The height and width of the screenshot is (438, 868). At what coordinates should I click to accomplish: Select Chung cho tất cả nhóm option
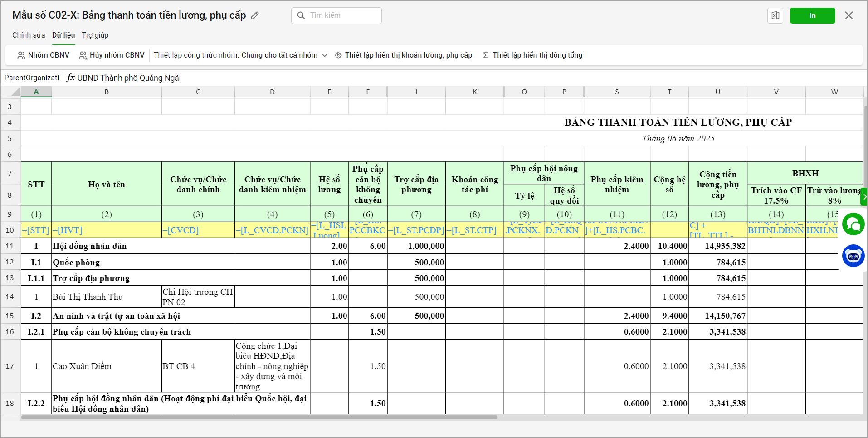click(279, 55)
